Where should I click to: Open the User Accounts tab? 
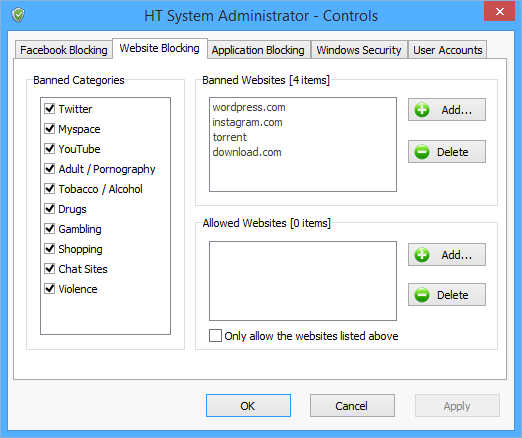(x=448, y=50)
